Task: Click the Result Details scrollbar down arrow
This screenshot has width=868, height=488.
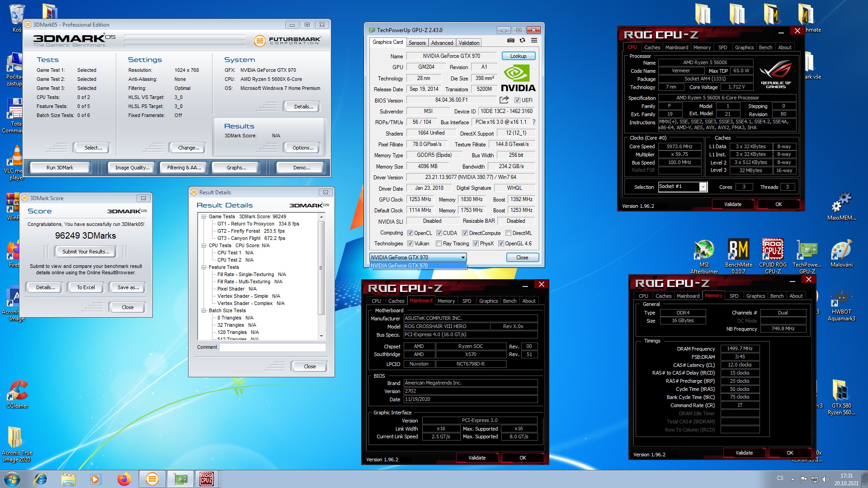Action: [321, 336]
